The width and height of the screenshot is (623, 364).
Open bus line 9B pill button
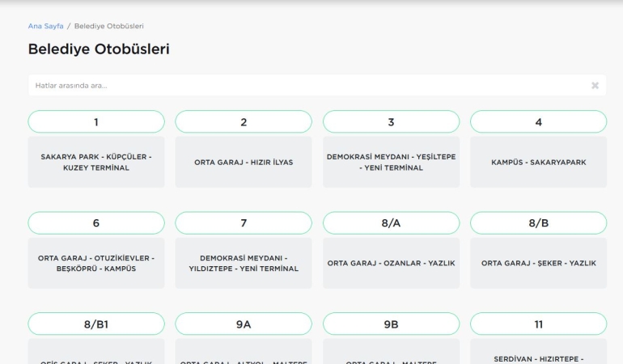(391, 324)
